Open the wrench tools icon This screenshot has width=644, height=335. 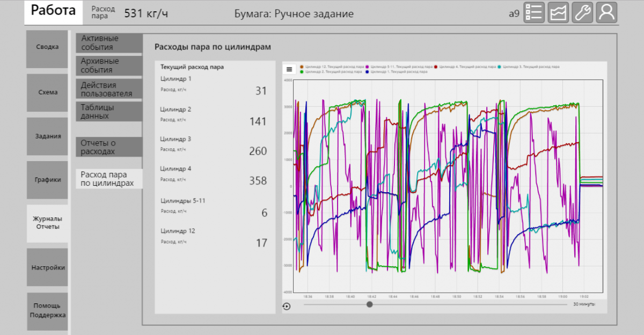tap(583, 12)
